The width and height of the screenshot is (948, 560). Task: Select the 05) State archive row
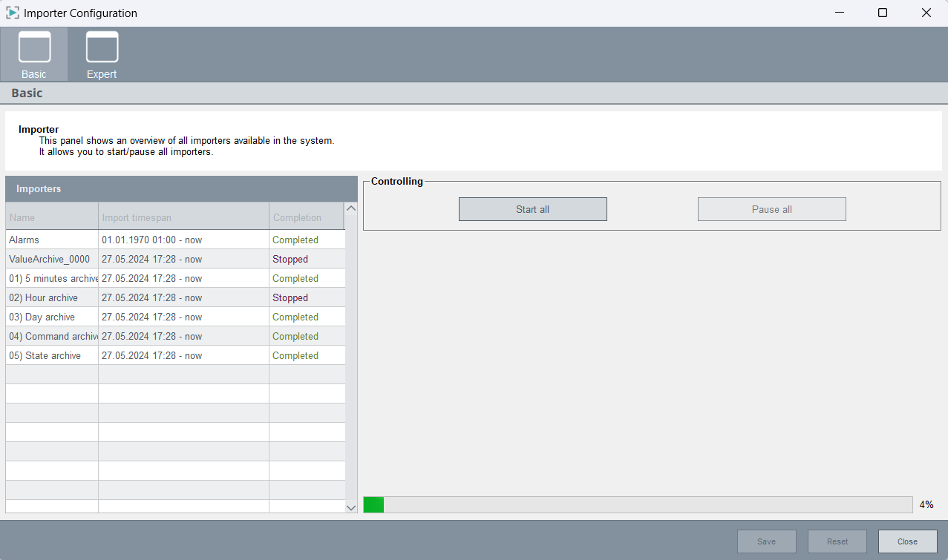coord(52,355)
